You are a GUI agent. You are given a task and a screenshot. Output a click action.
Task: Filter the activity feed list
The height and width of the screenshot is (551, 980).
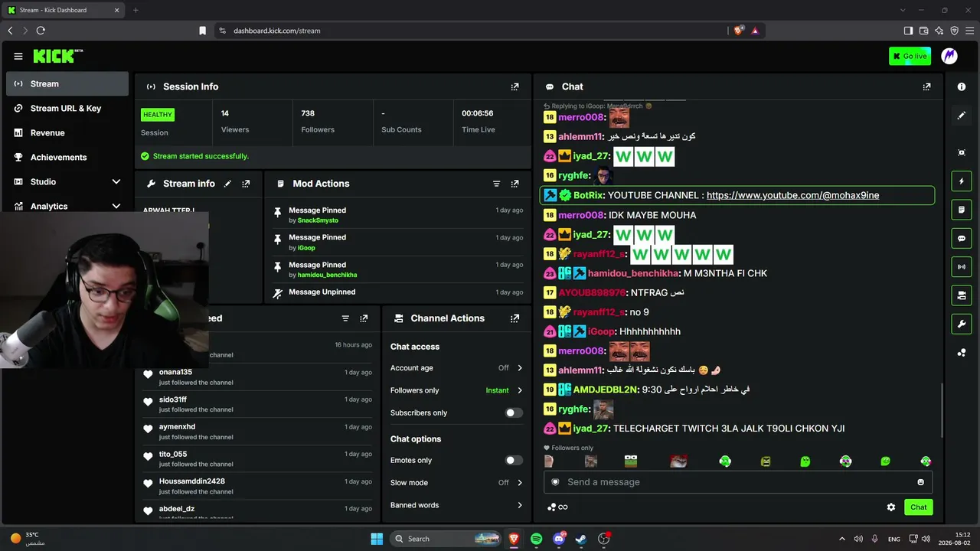[x=345, y=318]
